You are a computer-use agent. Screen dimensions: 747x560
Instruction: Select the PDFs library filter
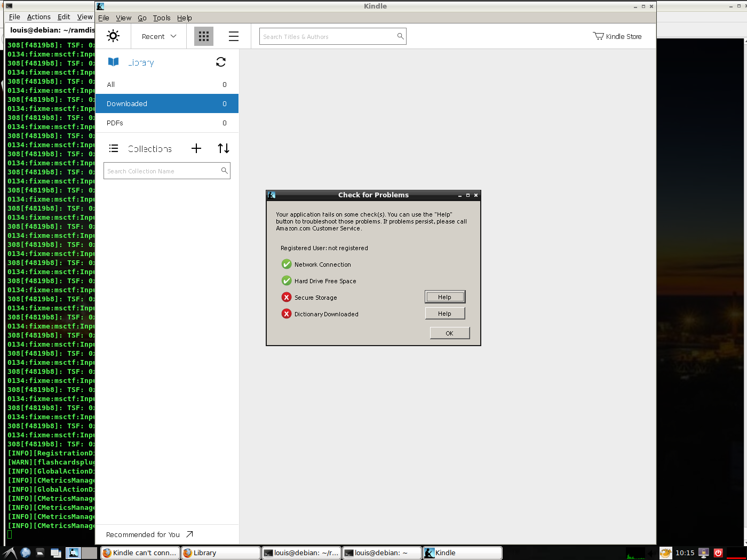click(166, 123)
